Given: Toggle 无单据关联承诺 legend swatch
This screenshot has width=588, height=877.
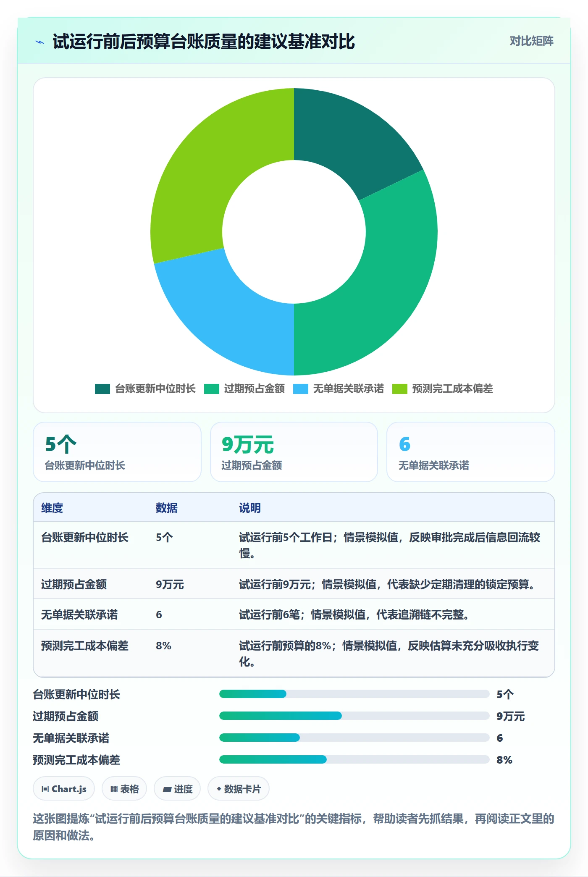Looking at the screenshot, I should (x=301, y=389).
